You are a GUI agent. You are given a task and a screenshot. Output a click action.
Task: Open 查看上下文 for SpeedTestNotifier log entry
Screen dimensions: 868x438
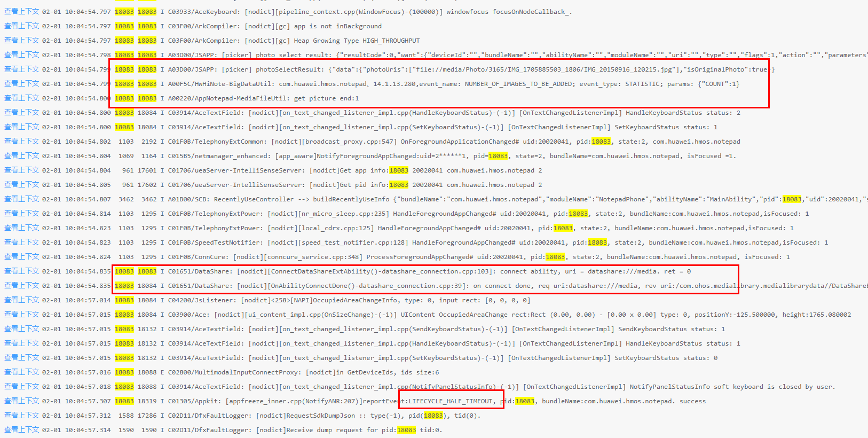pyautogui.click(x=21, y=242)
